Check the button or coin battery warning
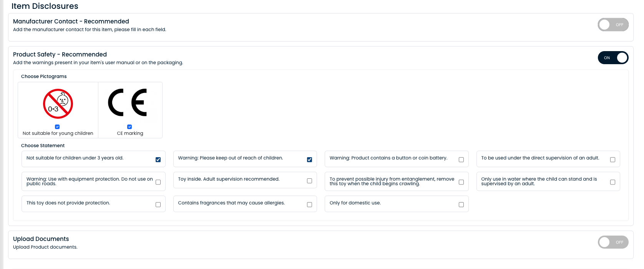644x269 pixels. click(461, 160)
